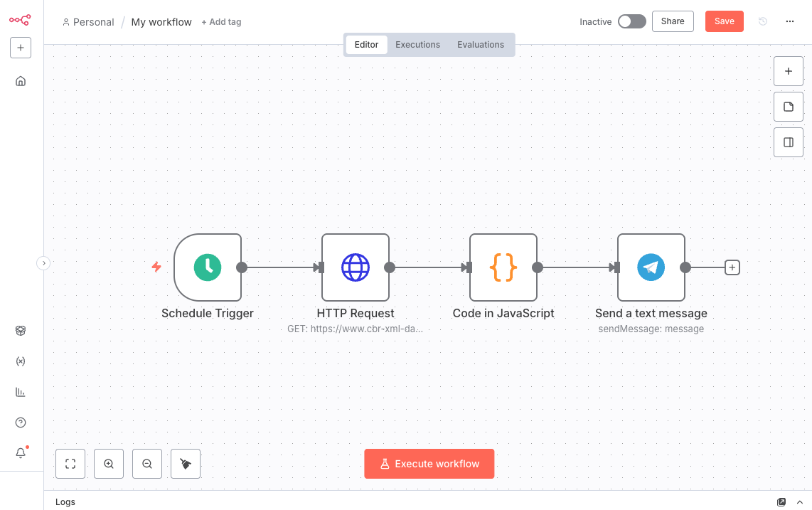Add a node using the canvas plus button
The height and width of the screenshot is (510, 812).
tap(788, 71)
